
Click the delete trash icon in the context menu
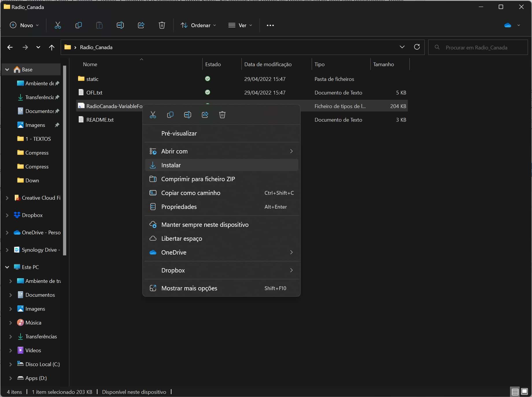click(222, 115)
